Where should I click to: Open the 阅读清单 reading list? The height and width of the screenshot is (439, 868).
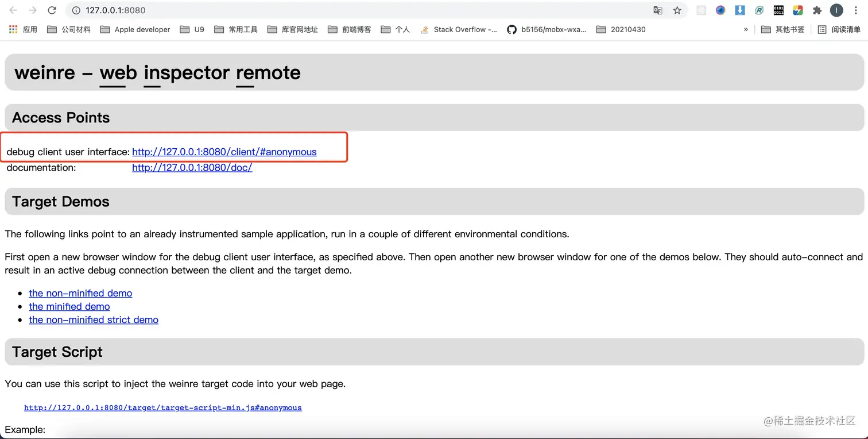pos(839,29)
